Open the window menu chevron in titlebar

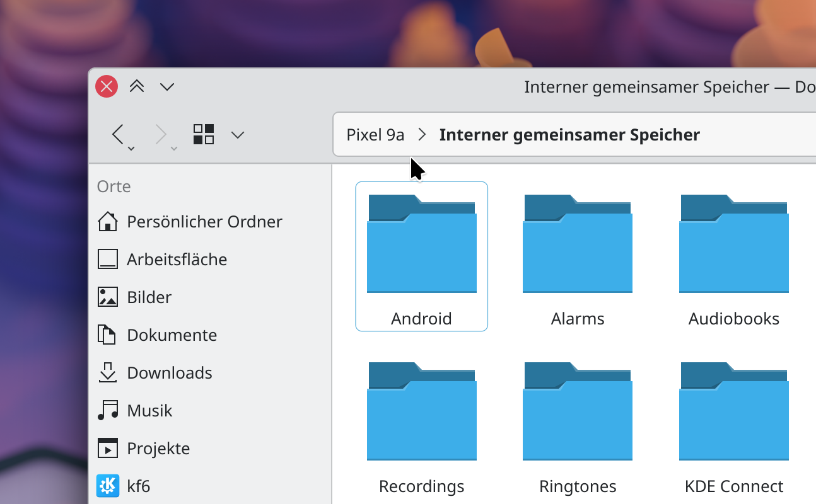click(167, 86)
